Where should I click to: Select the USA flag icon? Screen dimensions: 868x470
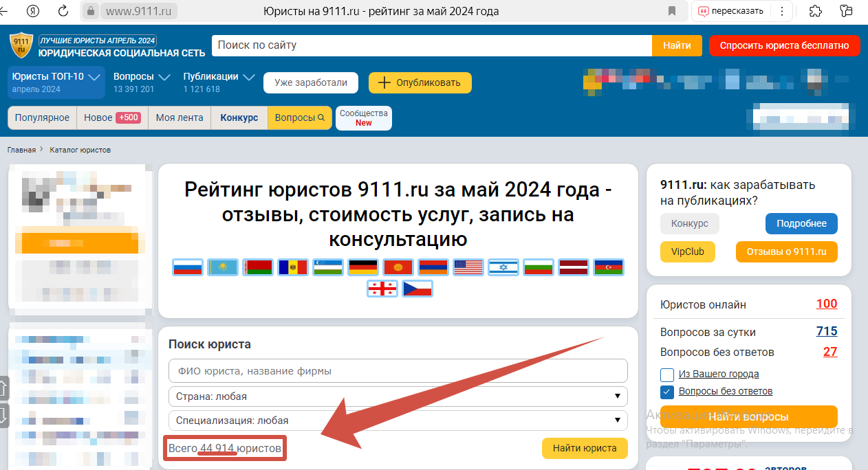[468, 267]
